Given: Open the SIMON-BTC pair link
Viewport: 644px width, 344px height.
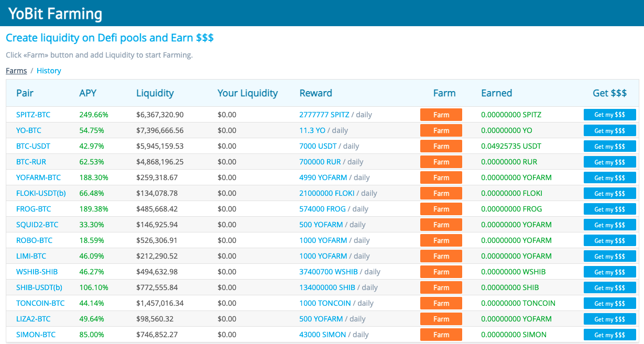Looking at the screenshot, I should [36, 335].
